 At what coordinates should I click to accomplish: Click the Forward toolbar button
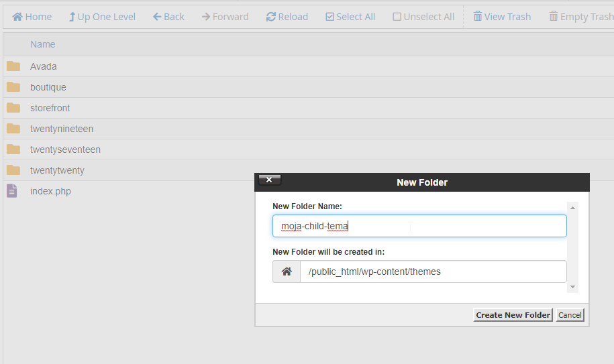click(225, 17)
